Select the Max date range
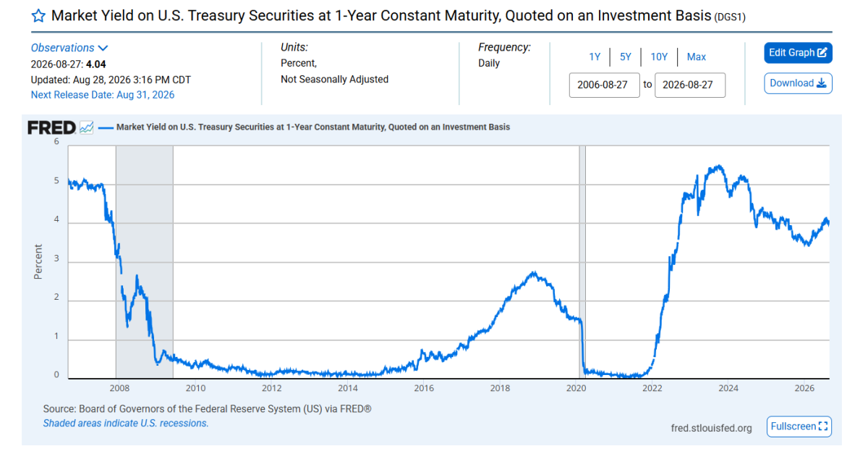 697,57
